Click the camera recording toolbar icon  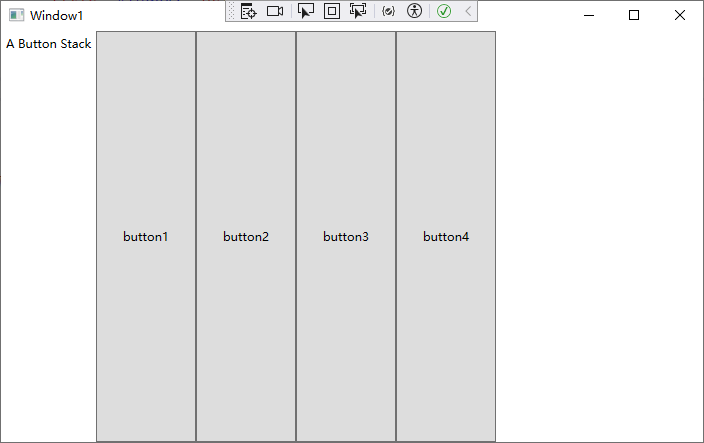click(275, 11)
